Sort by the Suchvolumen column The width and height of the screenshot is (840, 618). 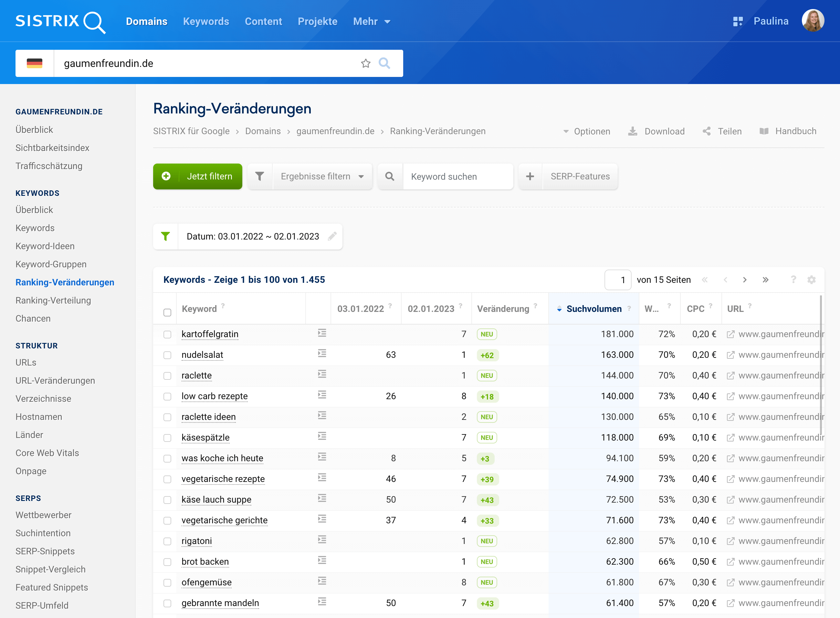coord(593,309)
